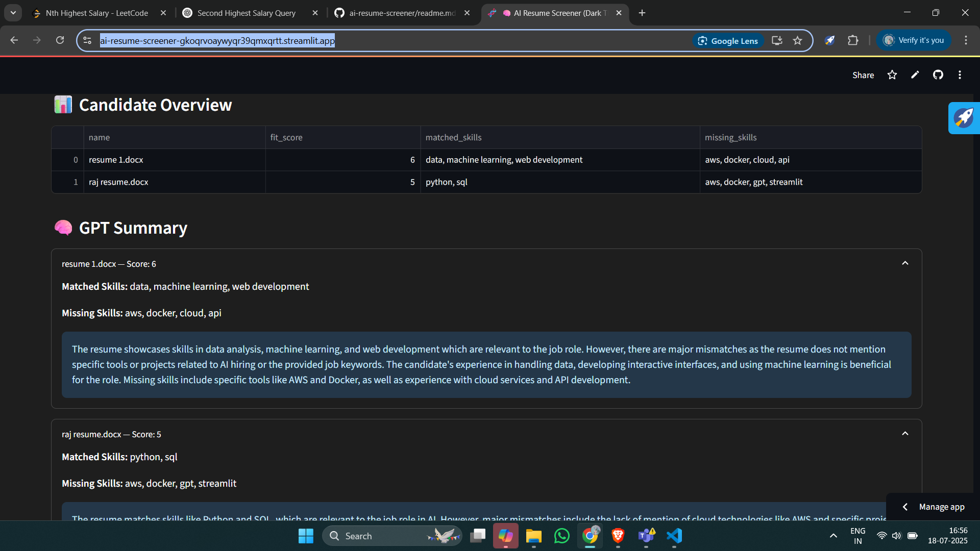Open the Manage app panel
The height and width of the screenshot is (551, 980).
pos(934,507)
